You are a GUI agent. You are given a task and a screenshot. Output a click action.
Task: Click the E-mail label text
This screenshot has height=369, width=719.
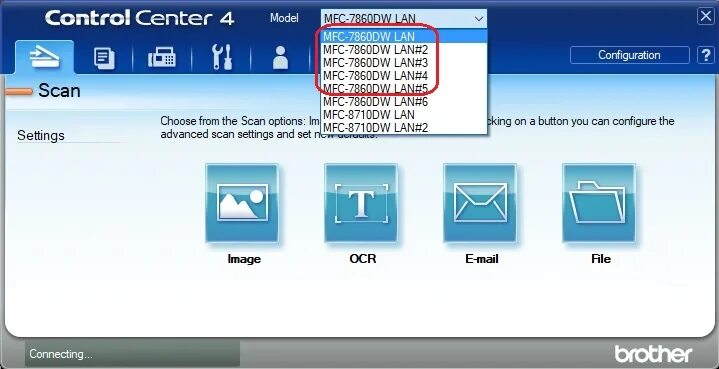coord(482,259)
